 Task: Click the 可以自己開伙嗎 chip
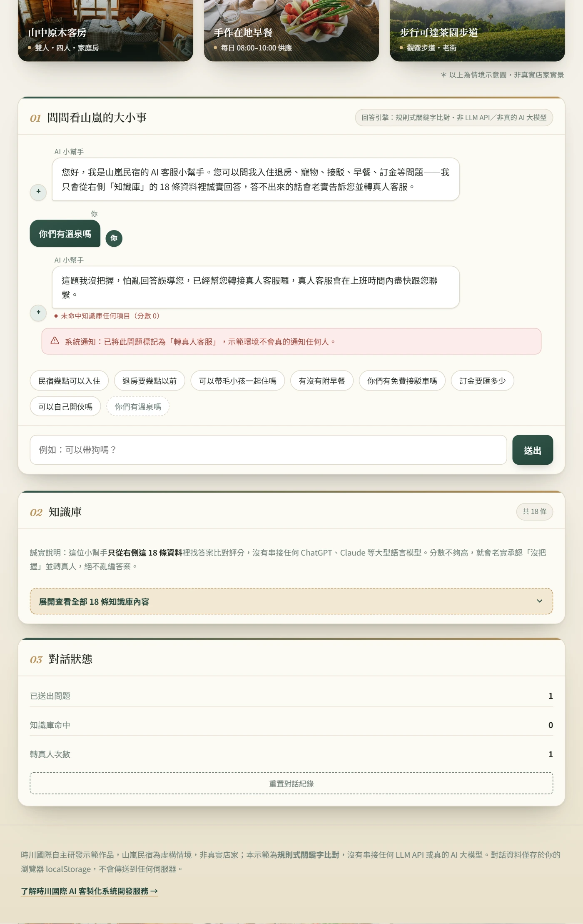point(65,407)
